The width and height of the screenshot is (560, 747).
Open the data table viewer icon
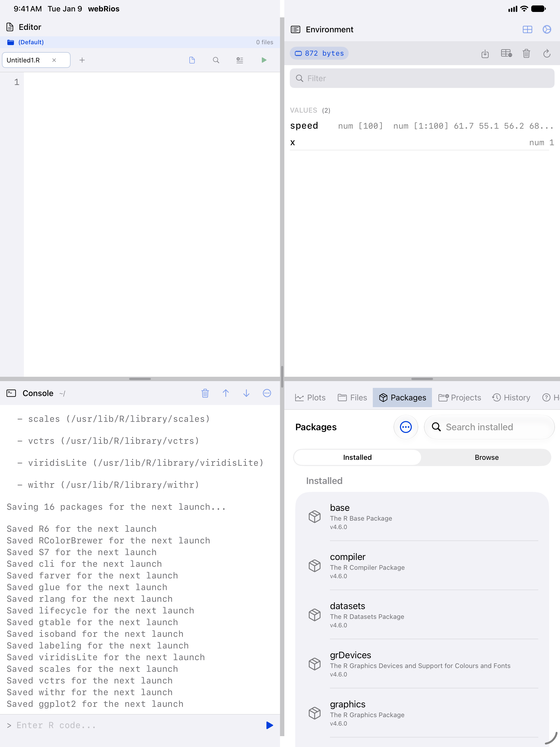(x=506, y=53)
